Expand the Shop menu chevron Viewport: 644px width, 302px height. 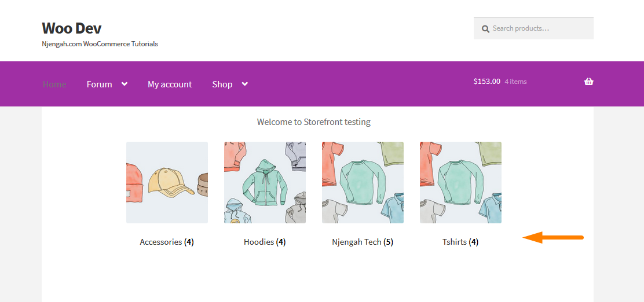tap(245, 84)
